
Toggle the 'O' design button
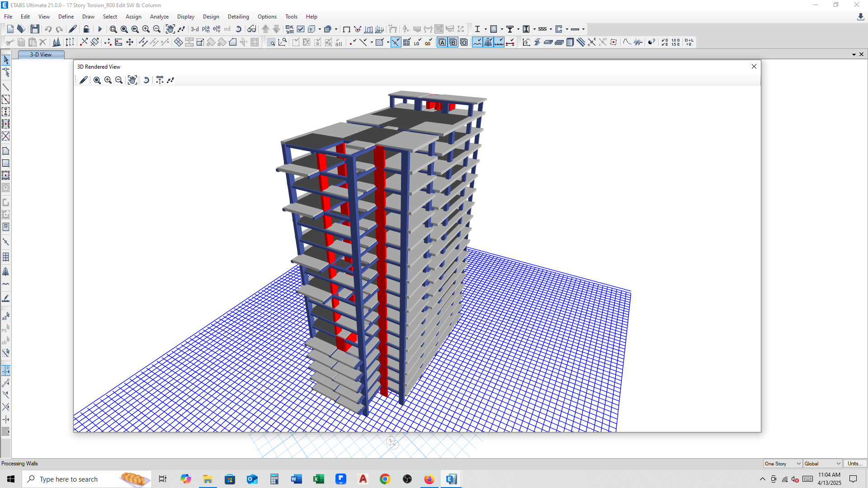(464, 42)
